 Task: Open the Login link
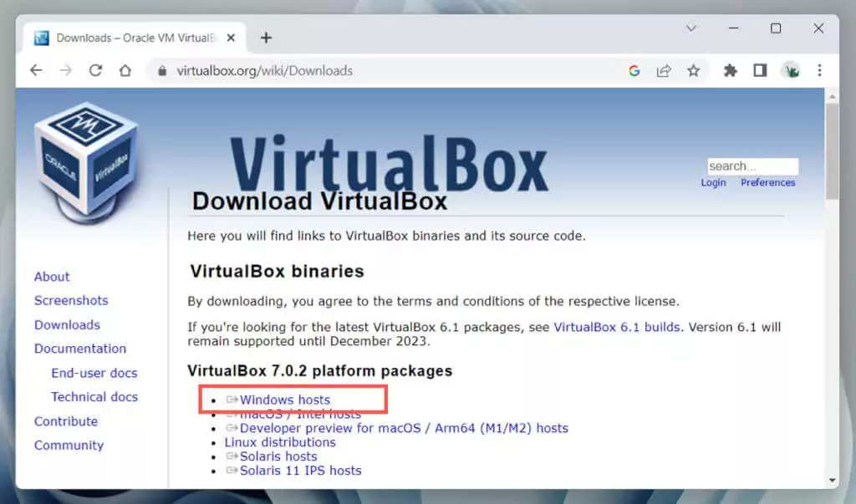pyautogui.click(x=714, y=182)
